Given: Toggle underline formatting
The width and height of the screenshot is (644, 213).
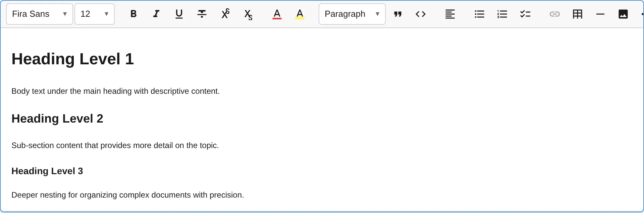Looking at the screenshot, I should 179,14.
